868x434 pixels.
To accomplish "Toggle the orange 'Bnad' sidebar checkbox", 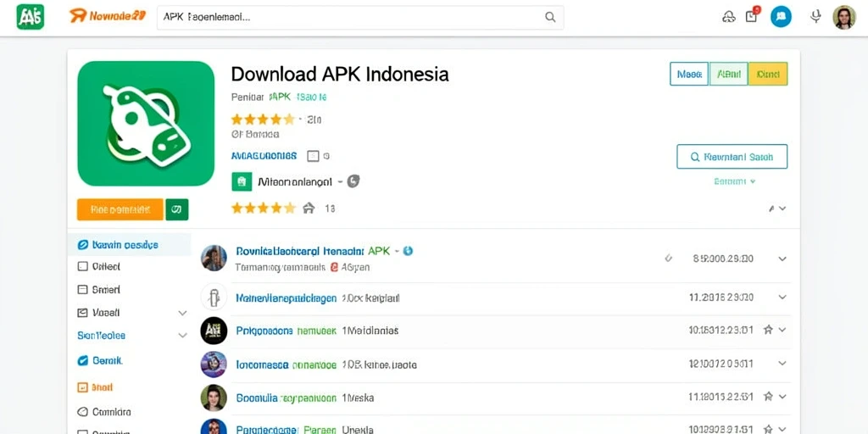I will point(82,387).
